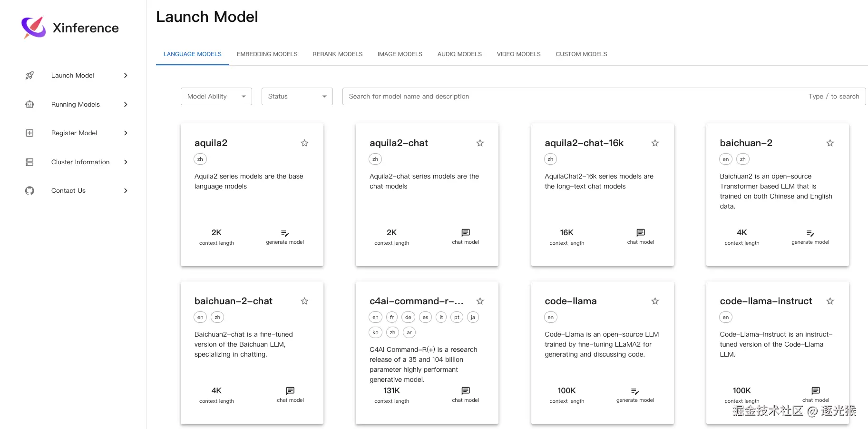Switch to the Custom Models tab
868x429 pixels.
[581, 54]
